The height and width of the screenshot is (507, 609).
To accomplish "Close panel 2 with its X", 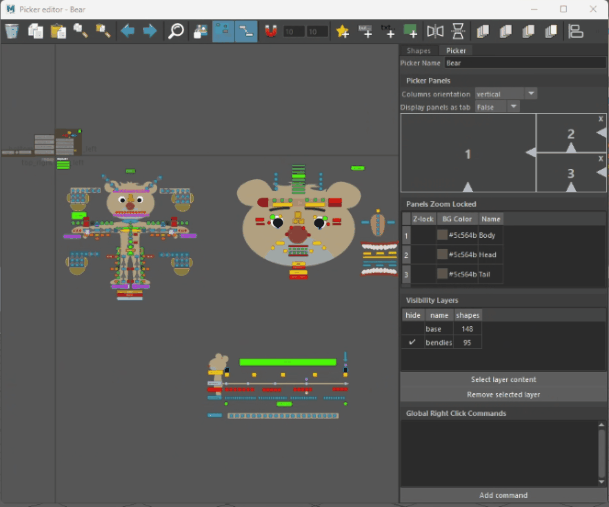I will coord(601,119).
